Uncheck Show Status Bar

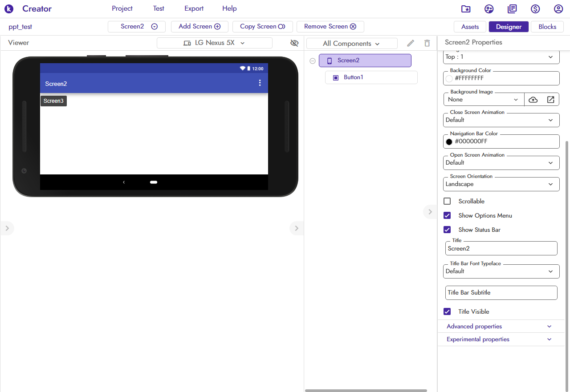447,230
